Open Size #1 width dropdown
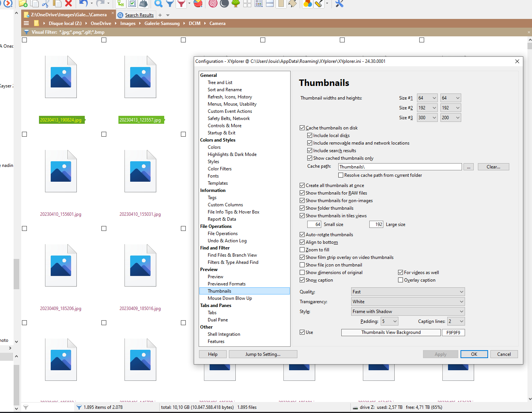The height and width of the screenshot is (413, 532). (427, 98)
